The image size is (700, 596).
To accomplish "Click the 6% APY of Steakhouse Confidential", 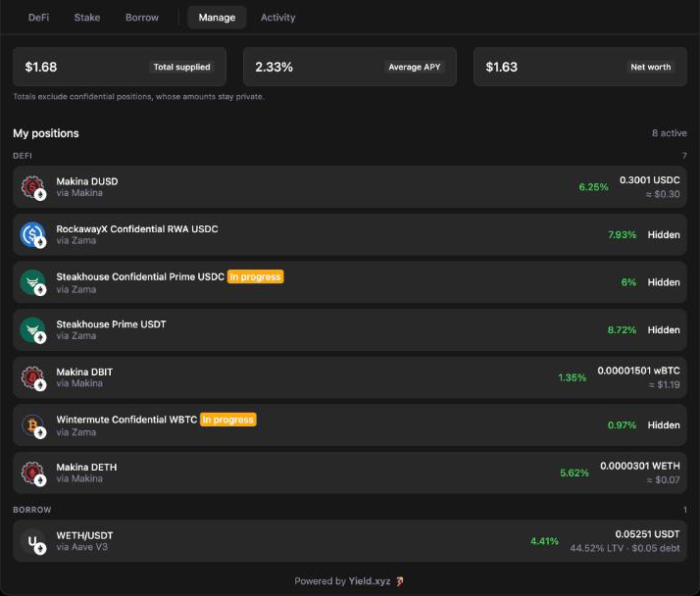I will tap(628, 282).
